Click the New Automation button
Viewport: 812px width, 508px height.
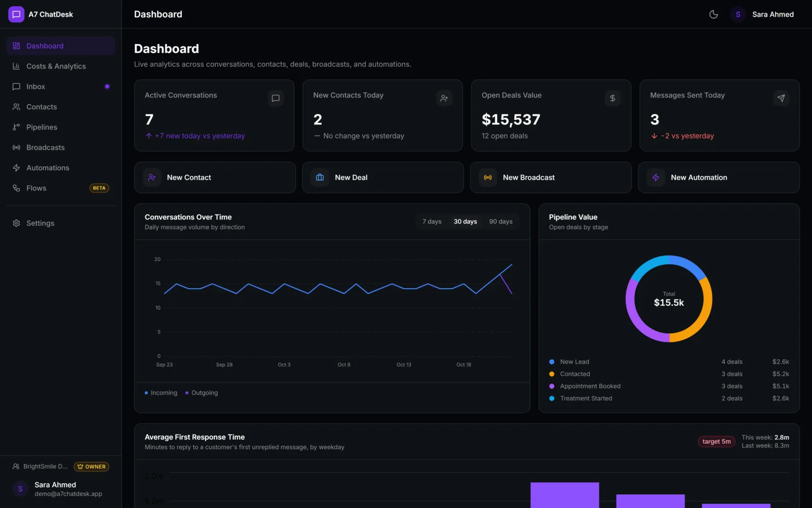(x=719, y=177)
